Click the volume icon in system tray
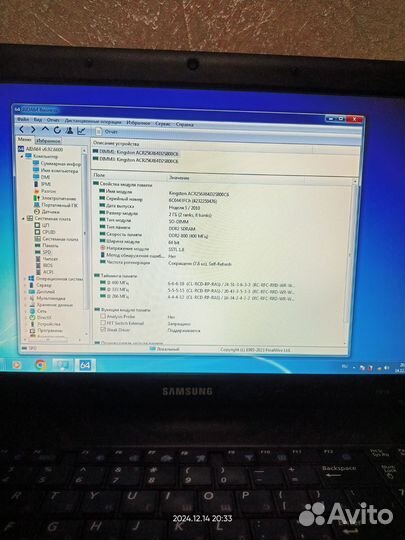405x540 pixels. click(x=386, y=368)
